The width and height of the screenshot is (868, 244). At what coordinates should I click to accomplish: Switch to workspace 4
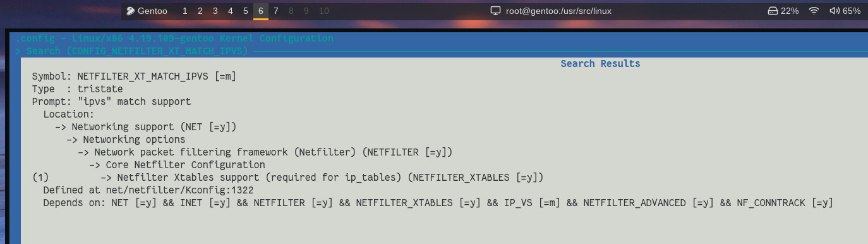coord(230,11)
